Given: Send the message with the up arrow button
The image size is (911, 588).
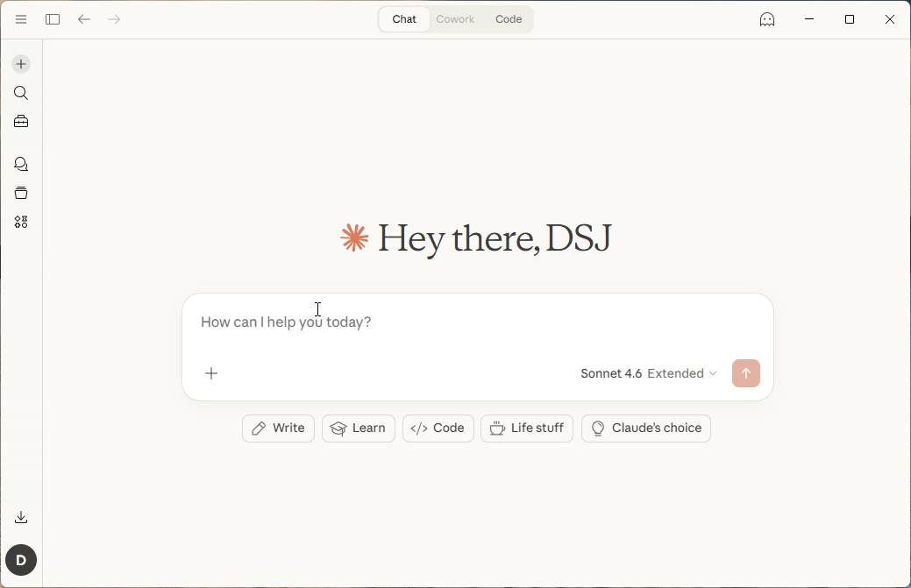Looking at the screenshot, I should pos(746,373).
